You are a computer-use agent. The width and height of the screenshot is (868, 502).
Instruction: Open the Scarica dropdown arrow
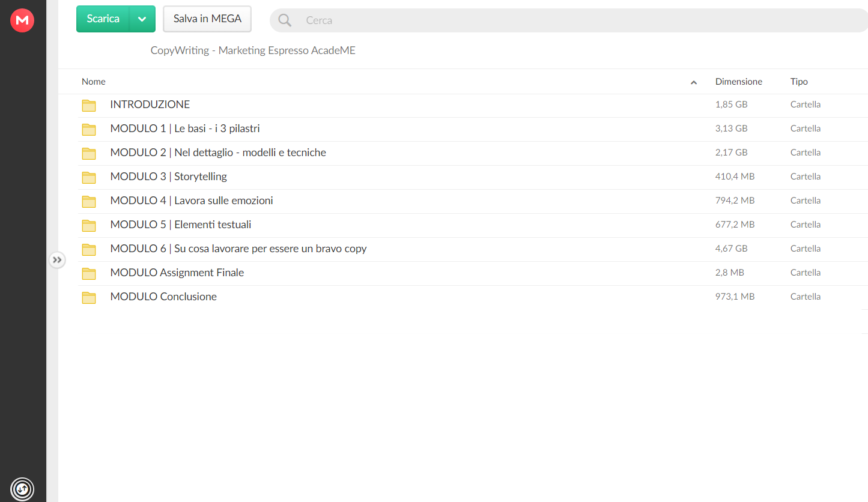tap(142, 19)
